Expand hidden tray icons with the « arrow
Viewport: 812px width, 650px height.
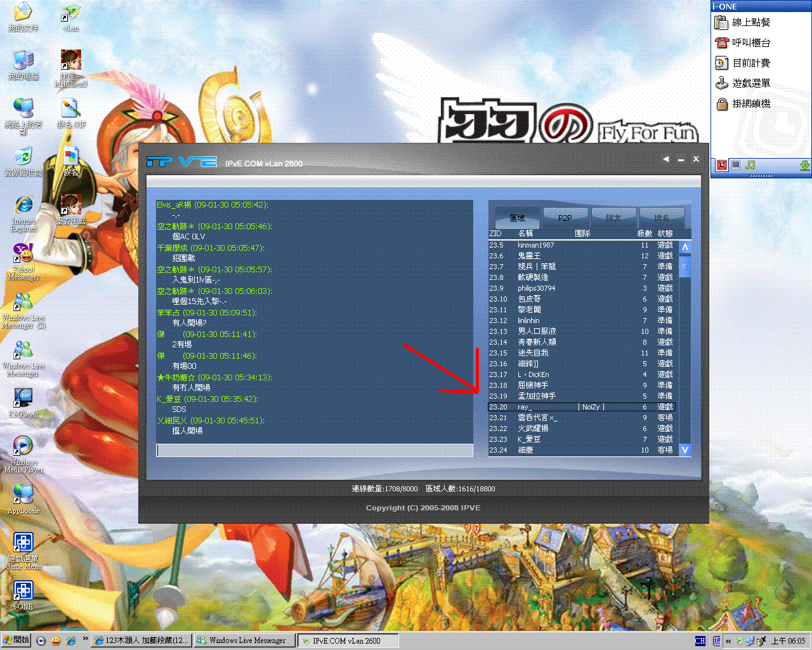(728, 641)
